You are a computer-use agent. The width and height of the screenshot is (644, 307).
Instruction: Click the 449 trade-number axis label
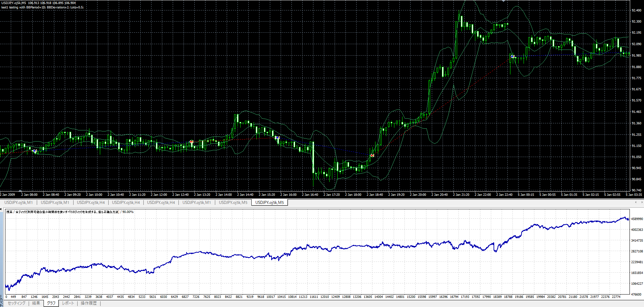click(x=13, y=297)
